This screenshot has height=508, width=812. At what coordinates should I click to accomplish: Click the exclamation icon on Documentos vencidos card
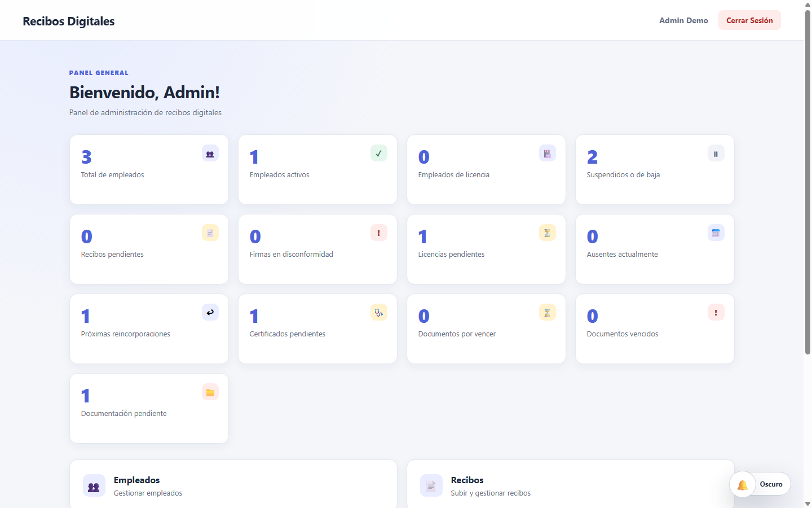click(x=716, y=313)
